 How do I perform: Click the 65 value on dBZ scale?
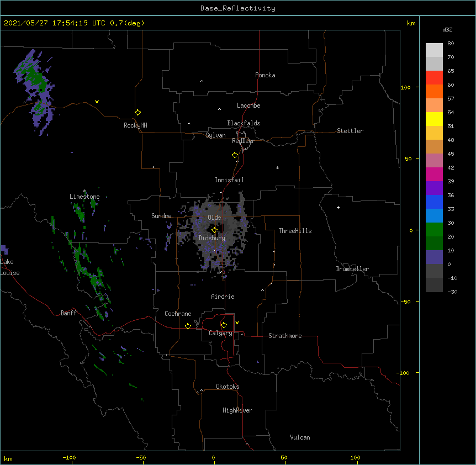click(451, 71)
